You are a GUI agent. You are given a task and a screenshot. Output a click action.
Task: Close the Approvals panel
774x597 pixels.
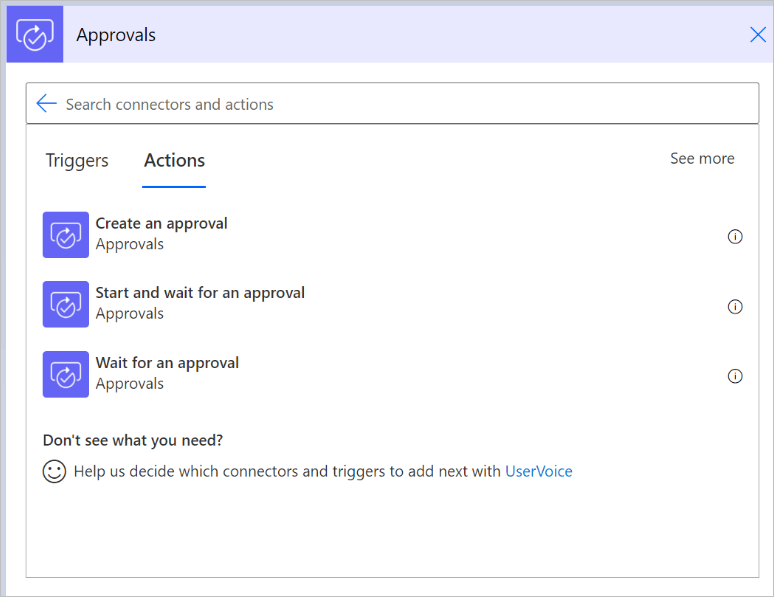point(758,35)
